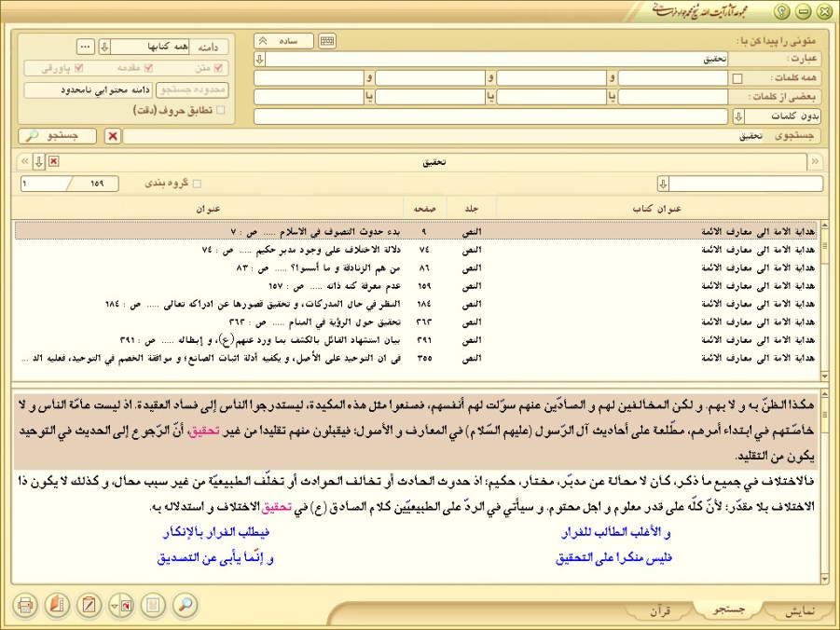Click verse و إنّما يأبى عن التصديق
The width and height of the screenshot is (840, 630).
pyautogui.click(x=215, y=558)
